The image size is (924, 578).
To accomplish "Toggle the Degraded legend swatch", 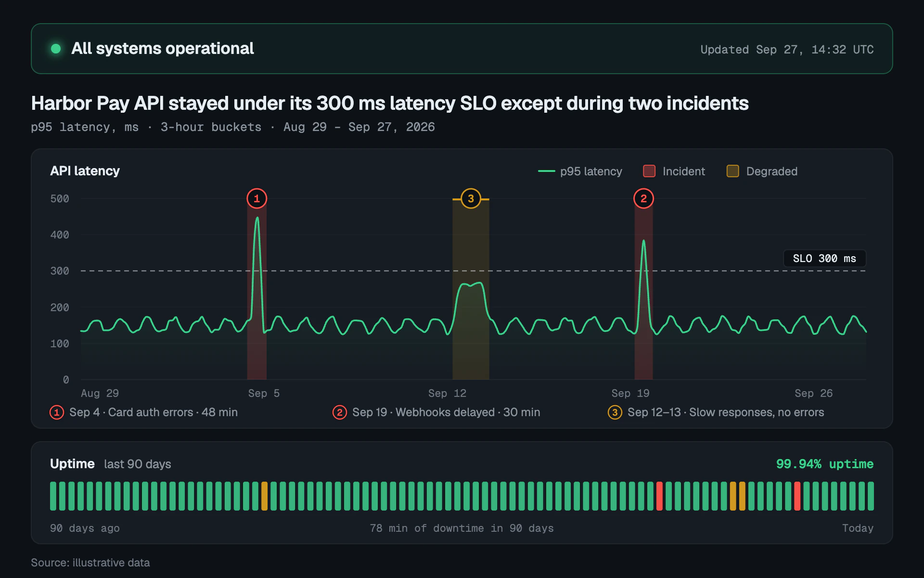I will click(x=732, y=171).
